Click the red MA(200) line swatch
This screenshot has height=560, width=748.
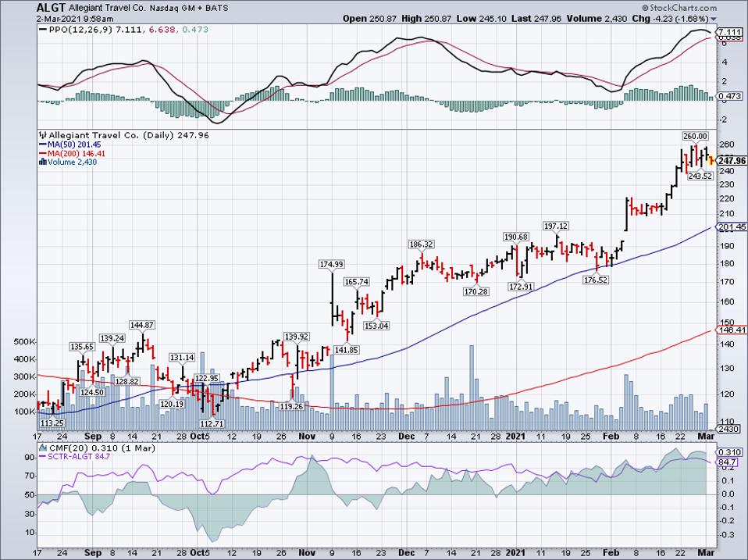tap(43, 154)
